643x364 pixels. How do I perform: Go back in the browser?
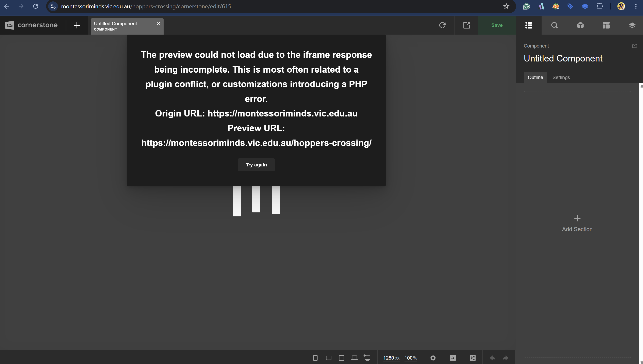tap(7, 6)
